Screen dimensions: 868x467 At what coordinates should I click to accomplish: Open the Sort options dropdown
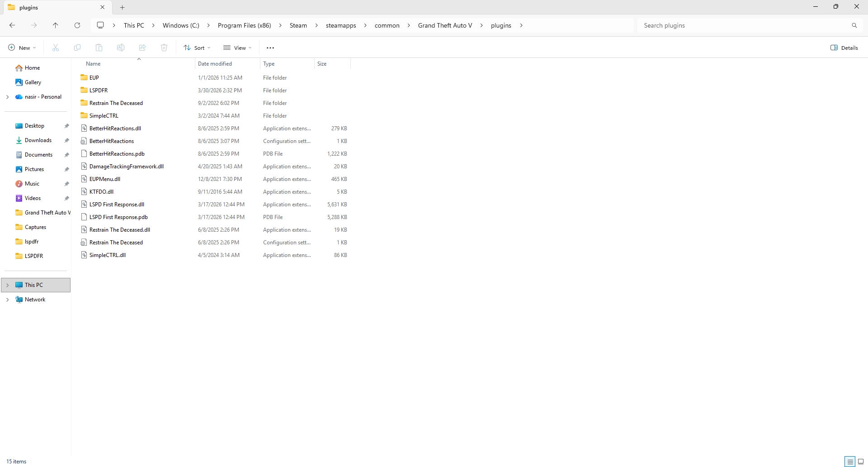(197, 48)
